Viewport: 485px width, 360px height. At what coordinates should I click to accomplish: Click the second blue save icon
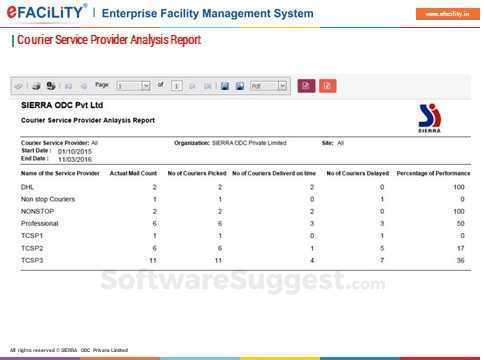[240, 86]
